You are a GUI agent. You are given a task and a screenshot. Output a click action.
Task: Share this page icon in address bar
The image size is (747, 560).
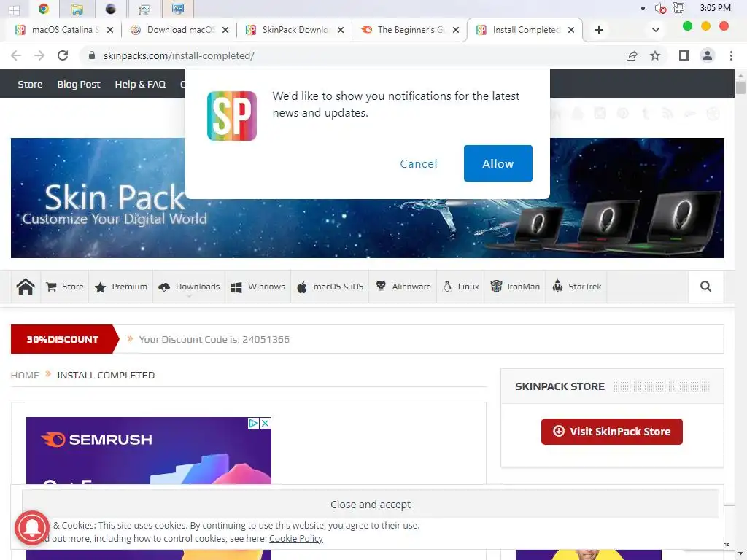pyautogui.click(x=632, y=55)
